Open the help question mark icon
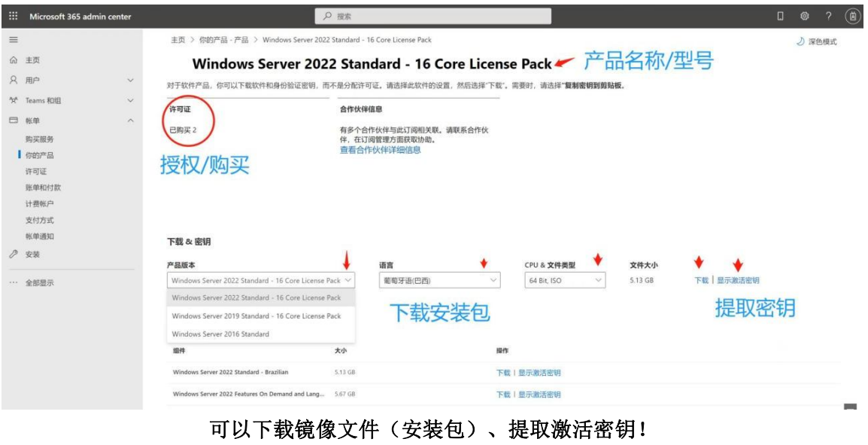 pyautogui.click(x=829, y=16)
